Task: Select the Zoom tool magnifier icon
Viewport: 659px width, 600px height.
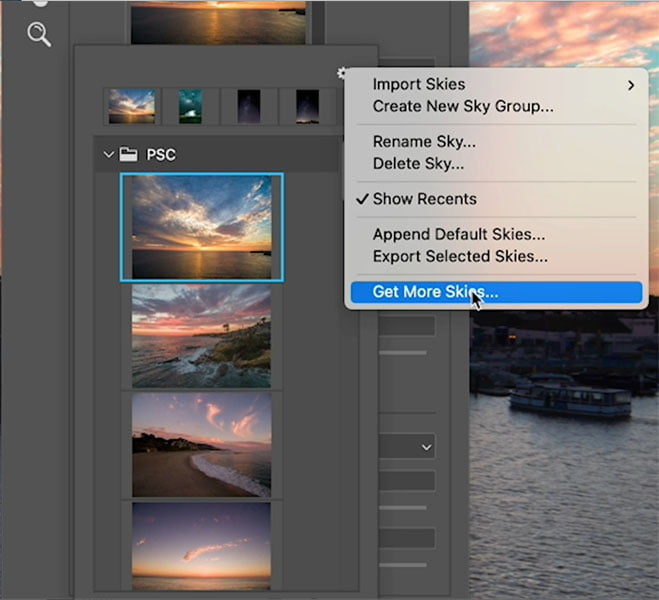Action: click(39, 34)
